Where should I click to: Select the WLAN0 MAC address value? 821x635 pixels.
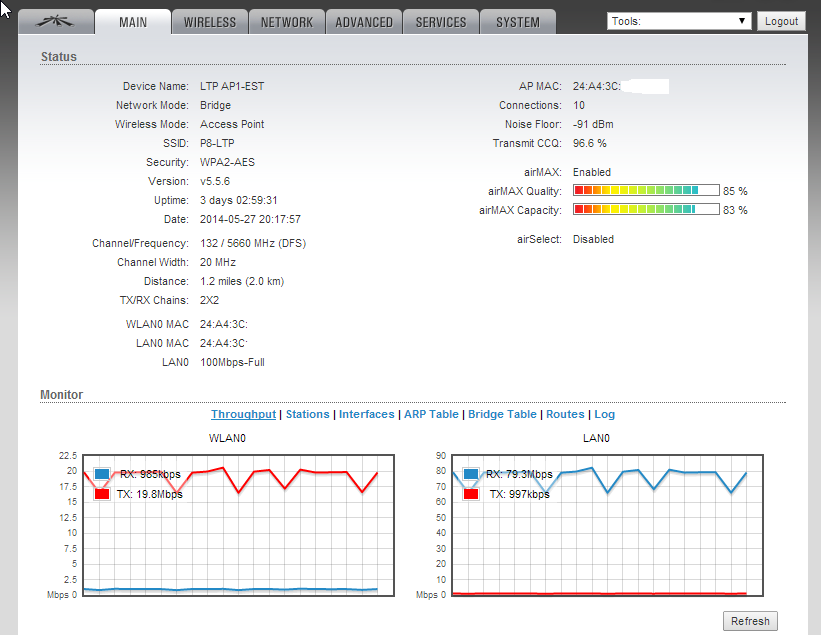tap(224, 325)
